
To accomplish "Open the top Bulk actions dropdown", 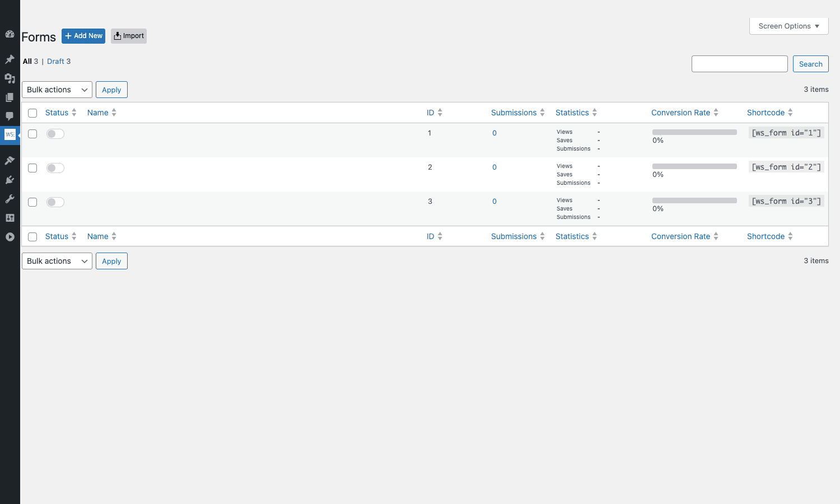I will tap(57, 90).
